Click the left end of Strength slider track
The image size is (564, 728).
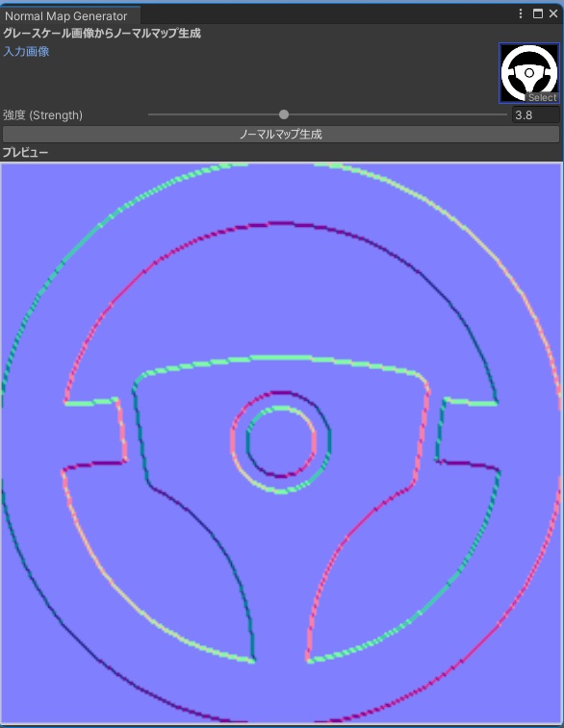149,114
